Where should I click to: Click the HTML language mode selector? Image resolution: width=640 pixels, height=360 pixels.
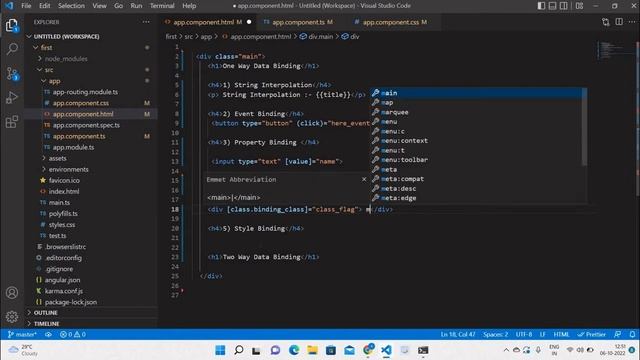pos(561,334)
